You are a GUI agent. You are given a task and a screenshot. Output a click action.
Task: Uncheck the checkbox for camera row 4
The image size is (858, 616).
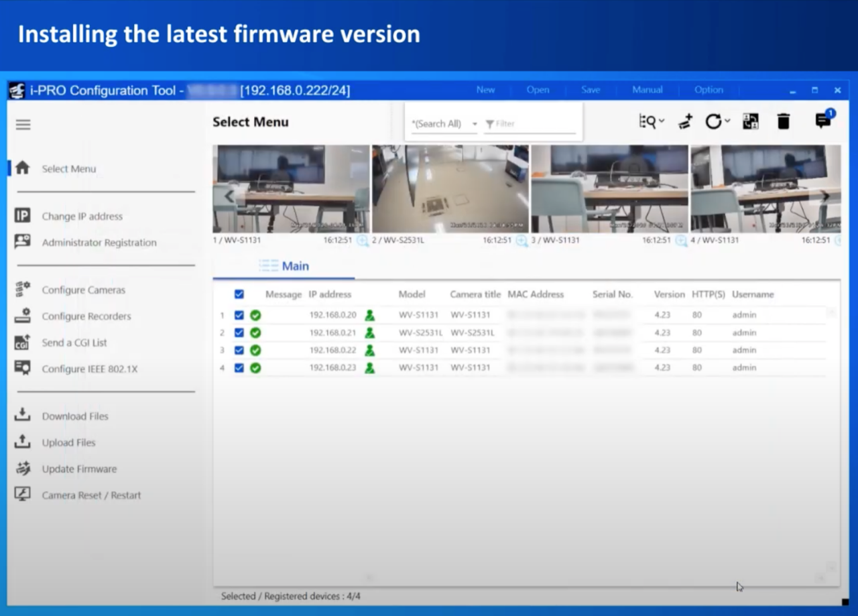239,368
